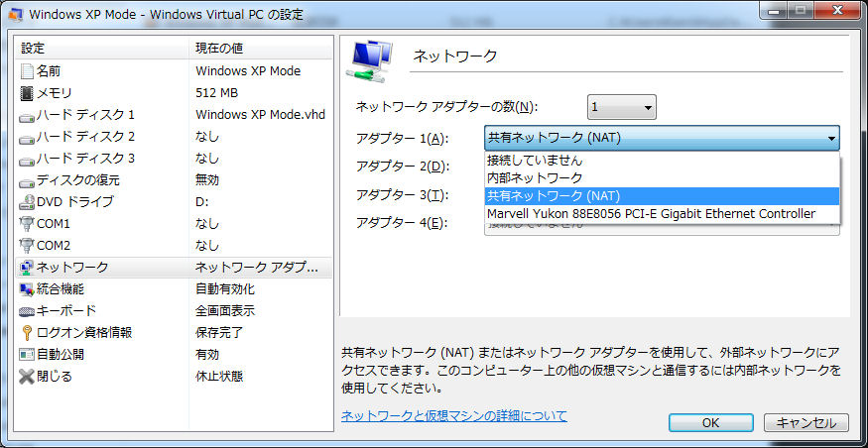Choose 内部ネットワーク option

[x=662, y=178]
